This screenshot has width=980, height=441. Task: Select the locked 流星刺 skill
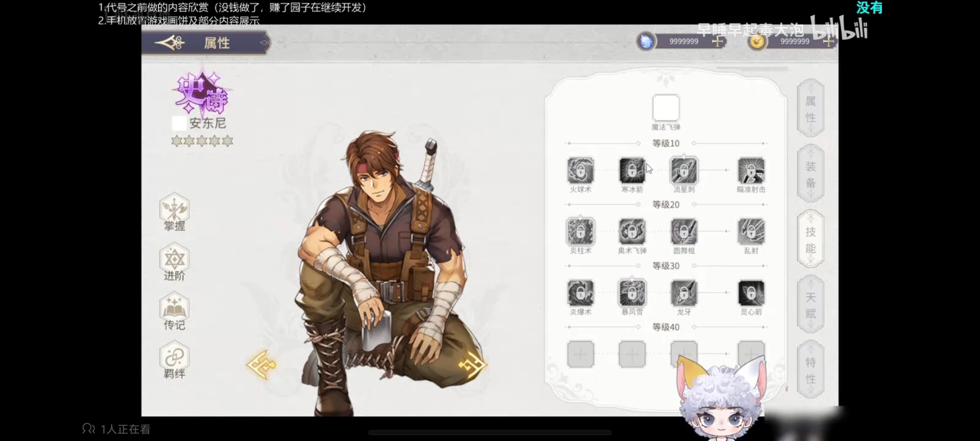tap(684, 170)
